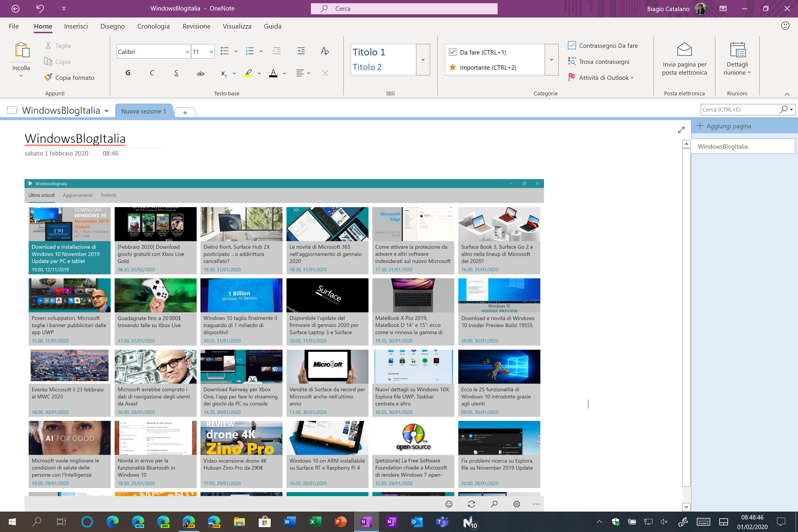Select WindowsBlogItalia page in page list
Image resolution: width=798 pixels, height=532 pixels.
pyautogui.click(x=743, y=147)
